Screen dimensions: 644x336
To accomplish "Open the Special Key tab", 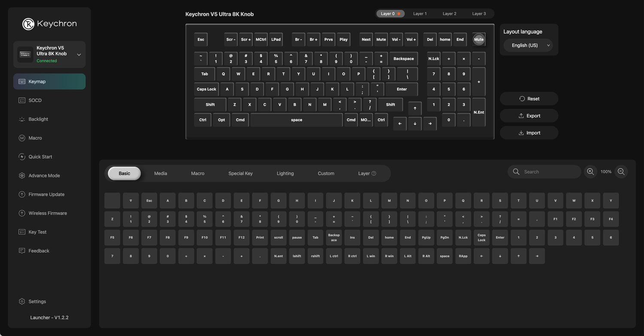I will (240, 174).
